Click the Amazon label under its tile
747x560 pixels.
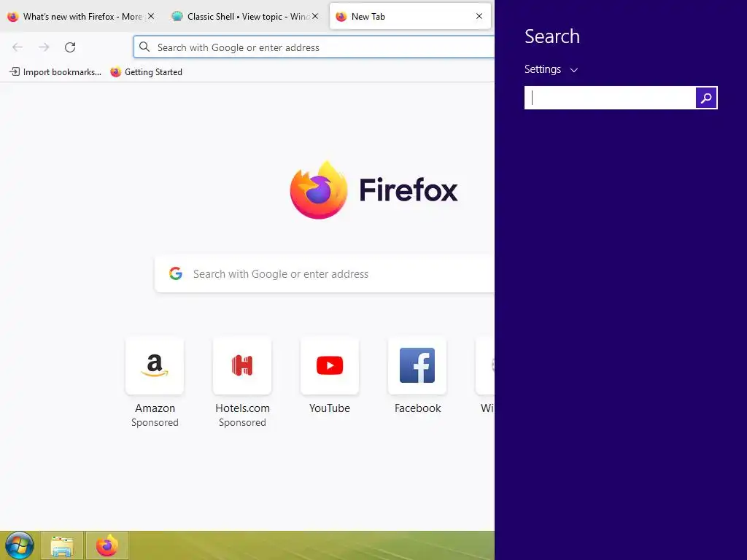[155, 408]
